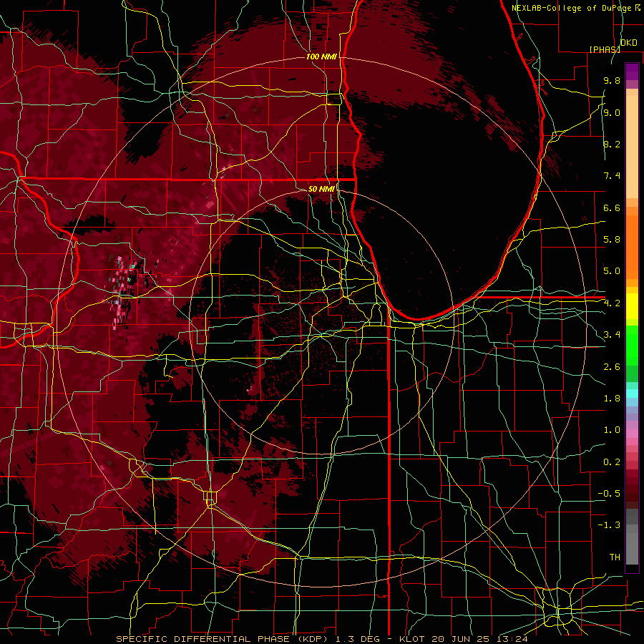This screenshot has height=644, width=644.
Task: Pick the purple top segment of color bar
Action: point(632,72)
